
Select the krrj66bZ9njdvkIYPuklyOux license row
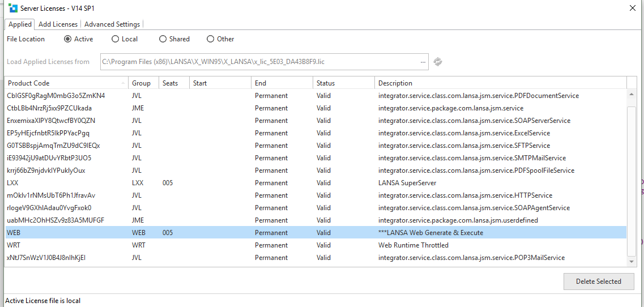point(315,170)
